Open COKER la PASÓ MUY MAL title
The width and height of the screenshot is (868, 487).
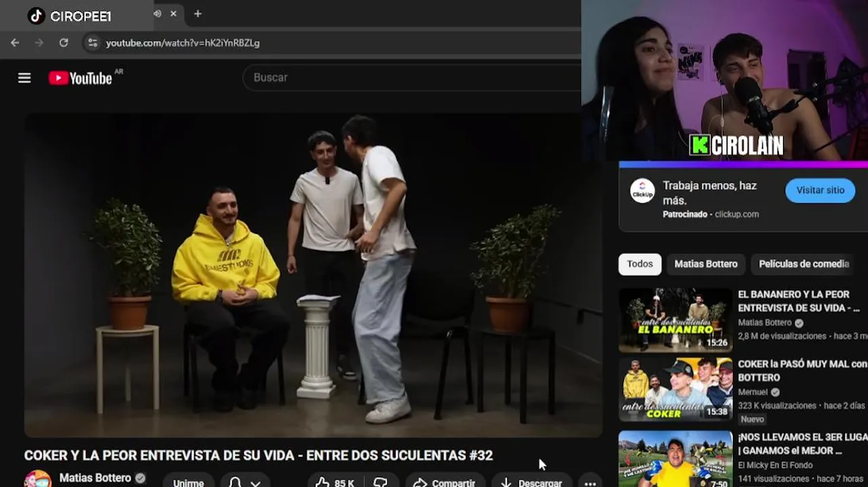coord(803,371)
